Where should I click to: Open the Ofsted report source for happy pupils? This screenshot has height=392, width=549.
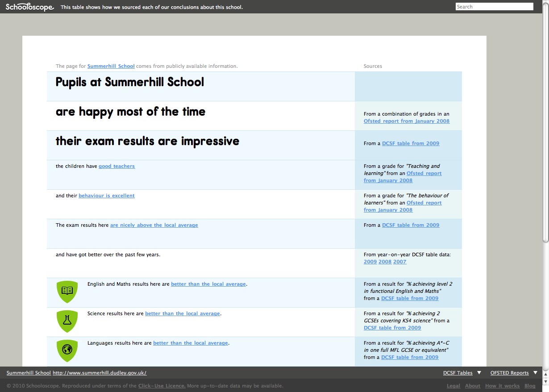pos(407,121)
